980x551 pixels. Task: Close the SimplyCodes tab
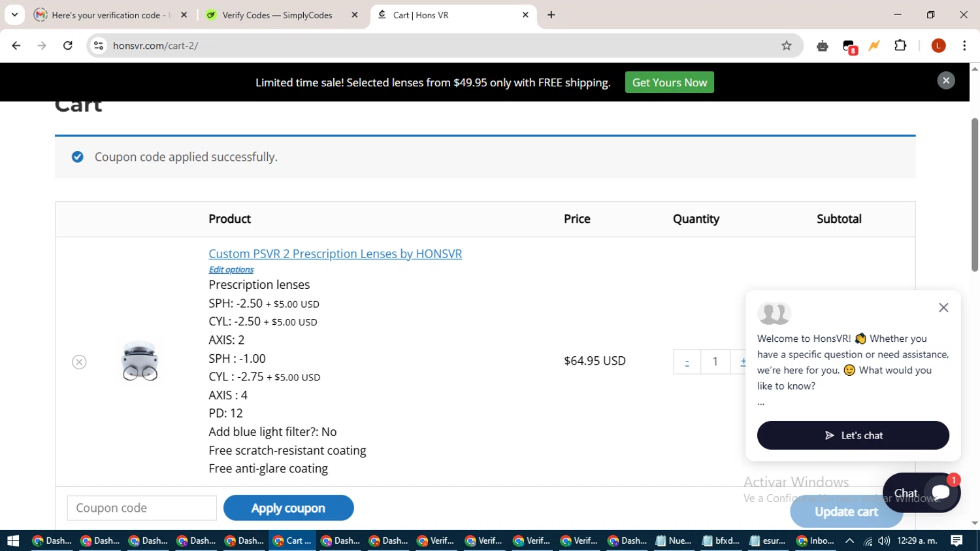click(355, 15)
